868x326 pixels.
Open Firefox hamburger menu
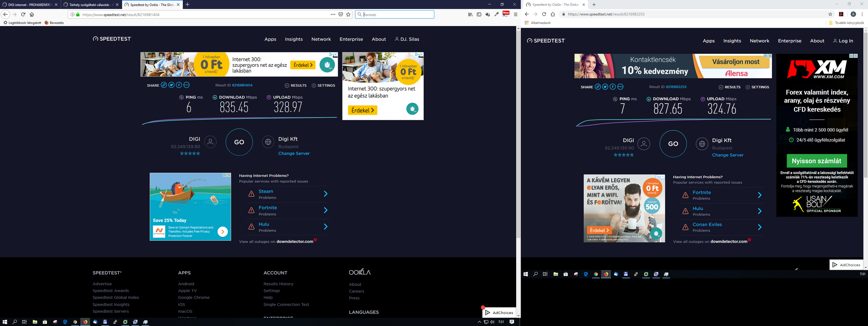[x=515, y=14]
